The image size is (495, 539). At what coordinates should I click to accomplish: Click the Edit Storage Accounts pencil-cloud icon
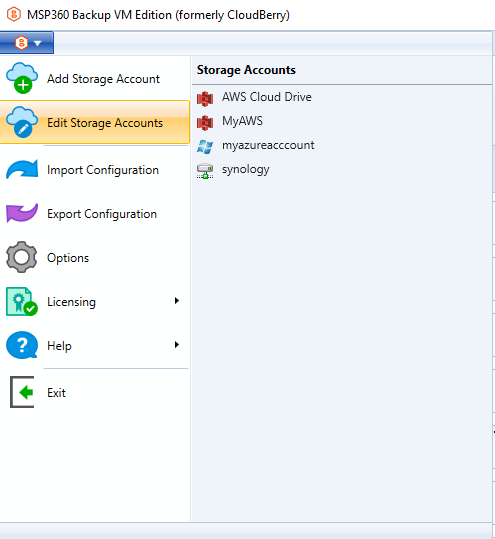tap(22, 122)
